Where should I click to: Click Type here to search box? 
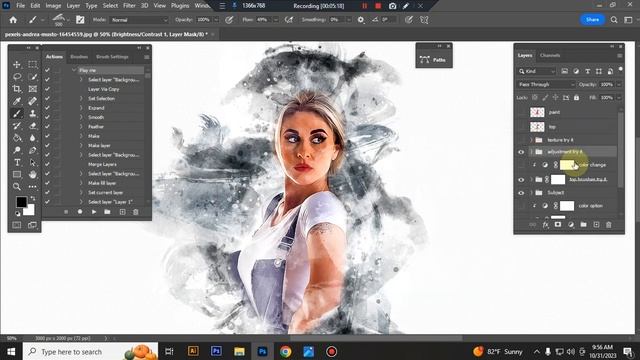[91, 351]
